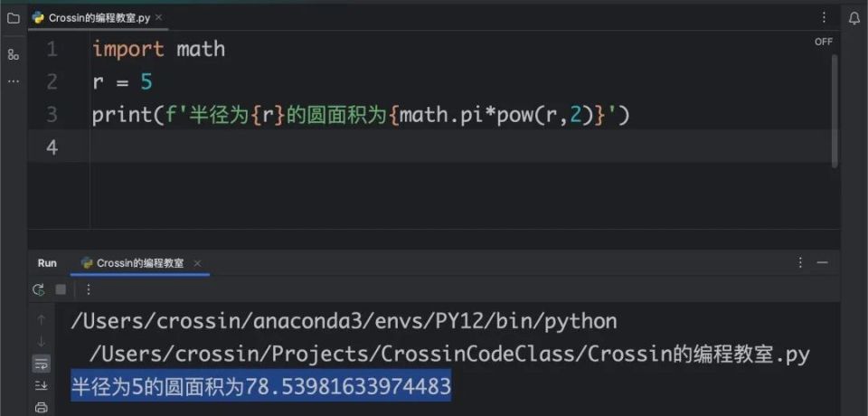Stop the running process
Image resolution: width=868 pixels, height=416 pixels.
click(61, 289)
